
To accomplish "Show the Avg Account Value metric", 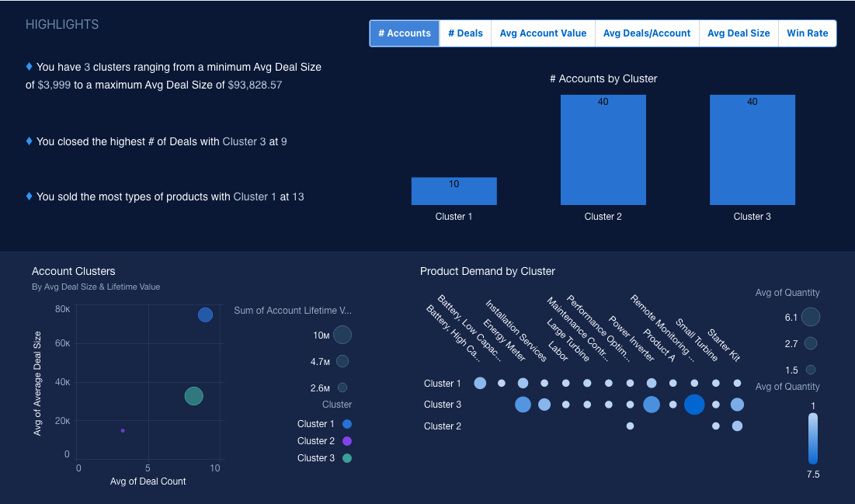I will pos(543,33).
